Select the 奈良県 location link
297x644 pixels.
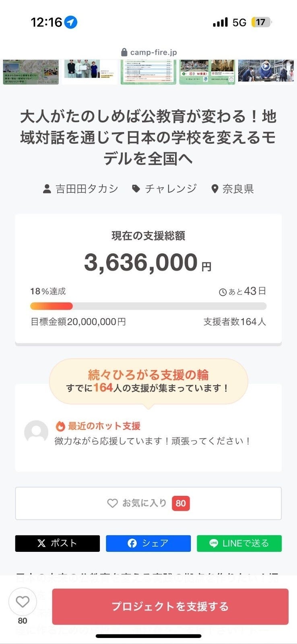coord(233,189)
